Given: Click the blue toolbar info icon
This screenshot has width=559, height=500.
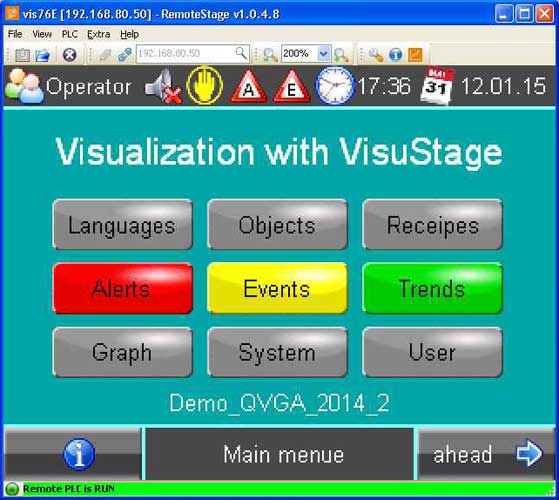Looking at the screenshot, I should pos(395,55).
